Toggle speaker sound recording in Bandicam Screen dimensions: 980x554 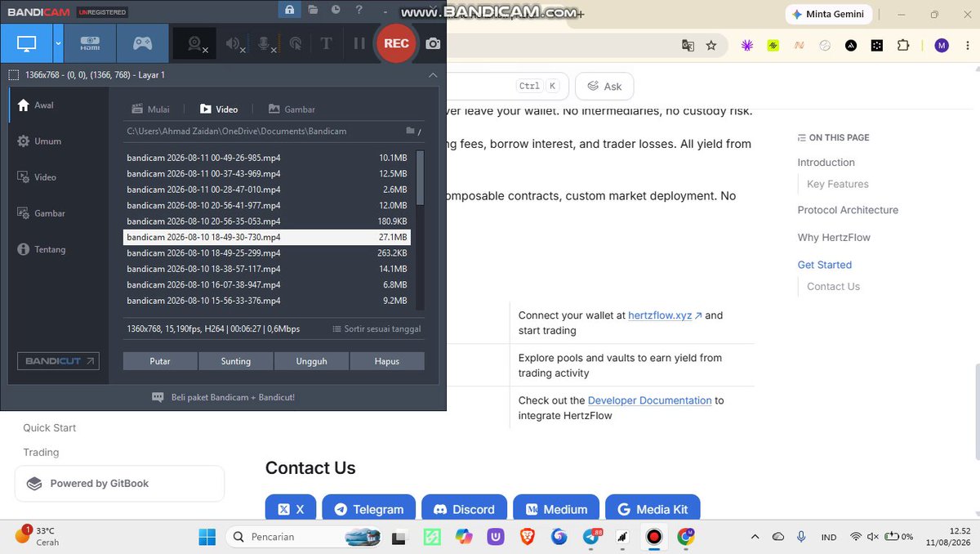click(x=234, y=43)
